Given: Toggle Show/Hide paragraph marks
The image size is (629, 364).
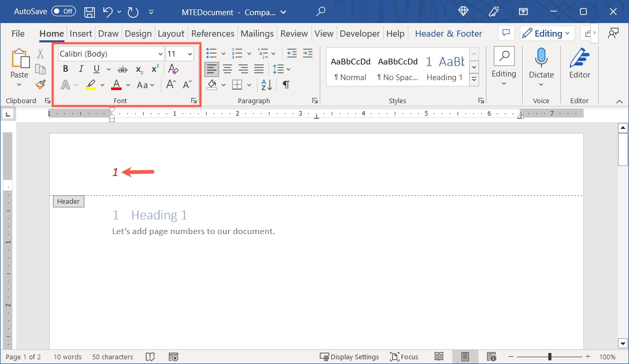Looking at the screenshot, I should coord(286,84).
